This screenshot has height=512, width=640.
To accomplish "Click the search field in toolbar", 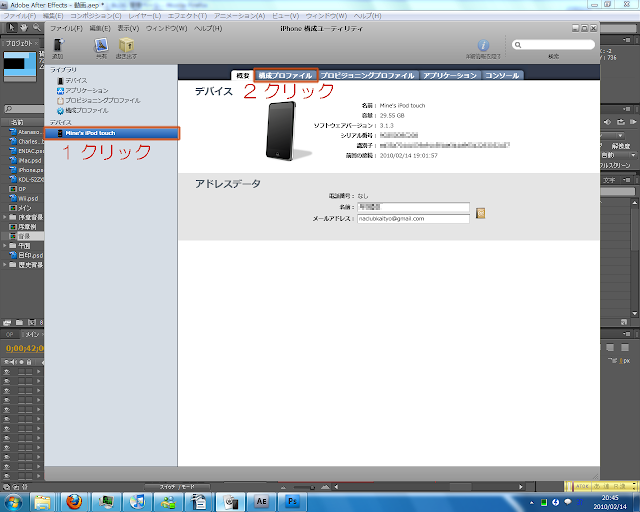I will [x=553, y=45].
